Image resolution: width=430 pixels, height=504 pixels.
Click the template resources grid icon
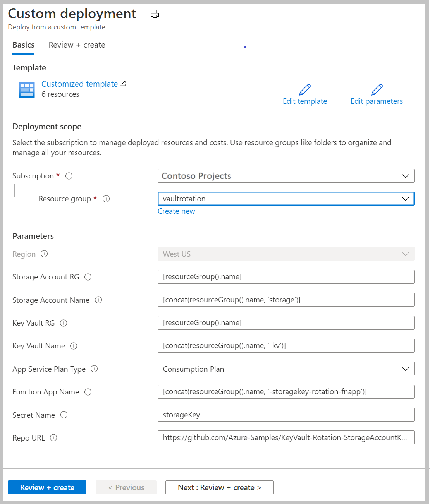point(26,89)
